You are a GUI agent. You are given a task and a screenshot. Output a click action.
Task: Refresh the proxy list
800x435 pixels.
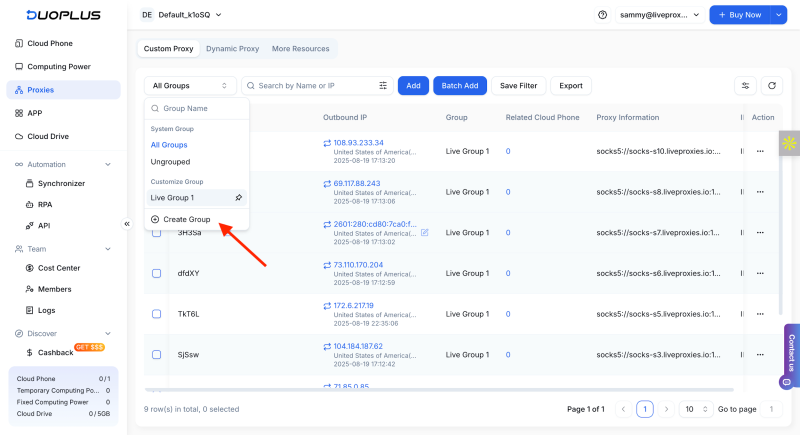(x=772, y=86)
